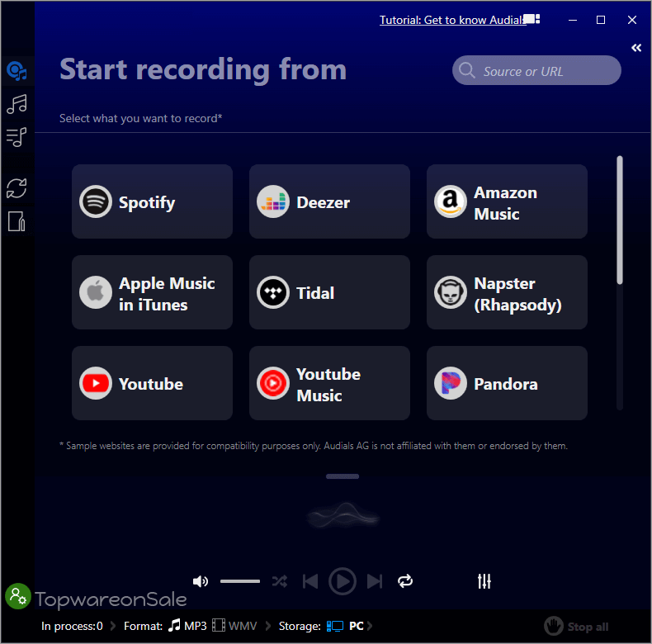This screenshot has height=644, width=652.
Task: Open the In process:0 status entry
Action: tap(72, 626)
